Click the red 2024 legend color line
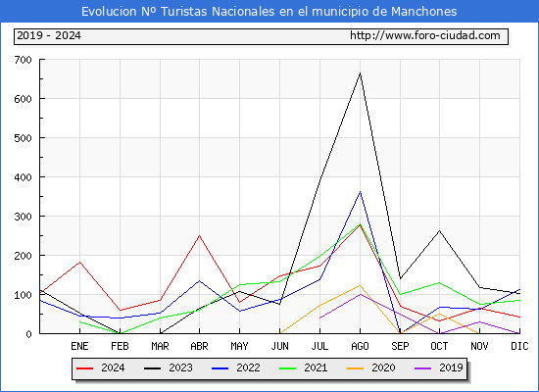 point(84,368)
